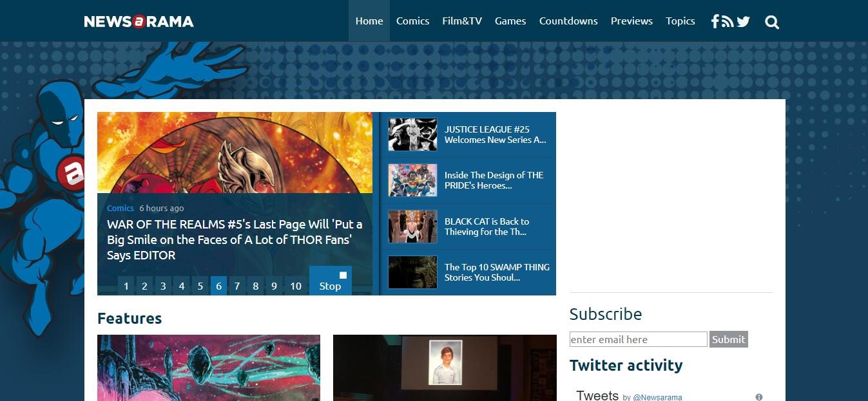Click the Comics category tag on slide

click(x=121, y=208)
